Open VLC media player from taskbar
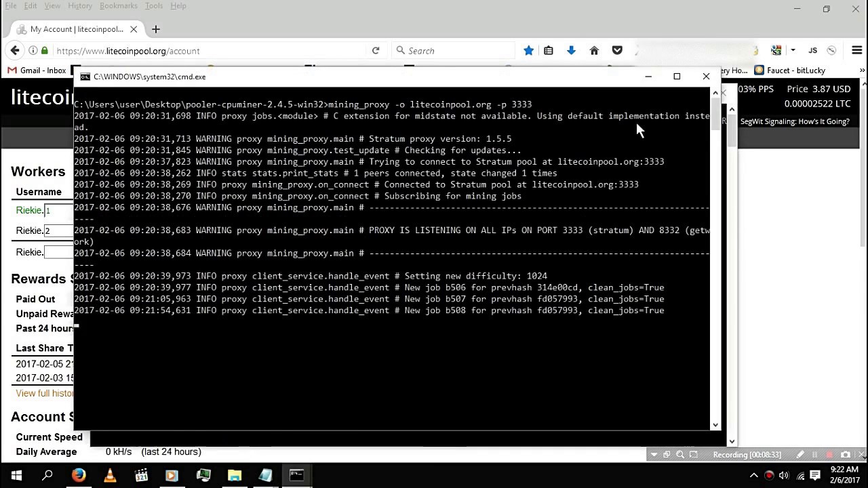Screen dimensions: 868x488 (x=110, y=475)
